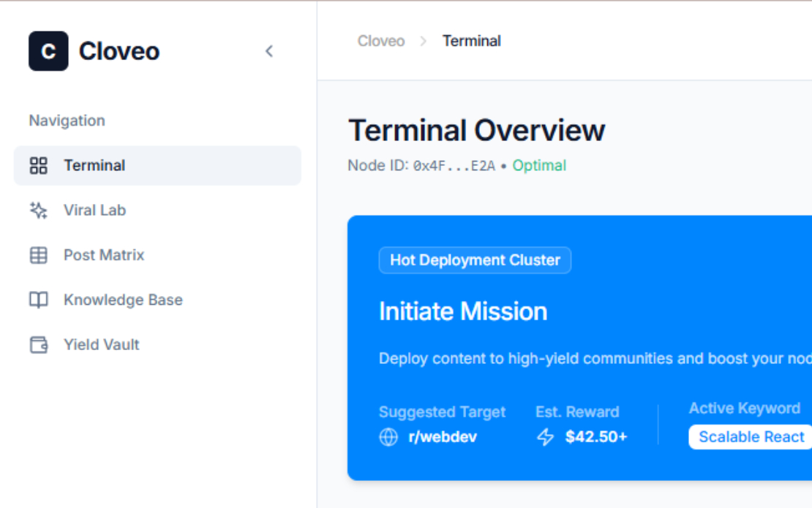Click the Terminal breadcrumb item
The width and height of the screenshot is (812, 508).
pyautogui.click(x=472, y=41)
